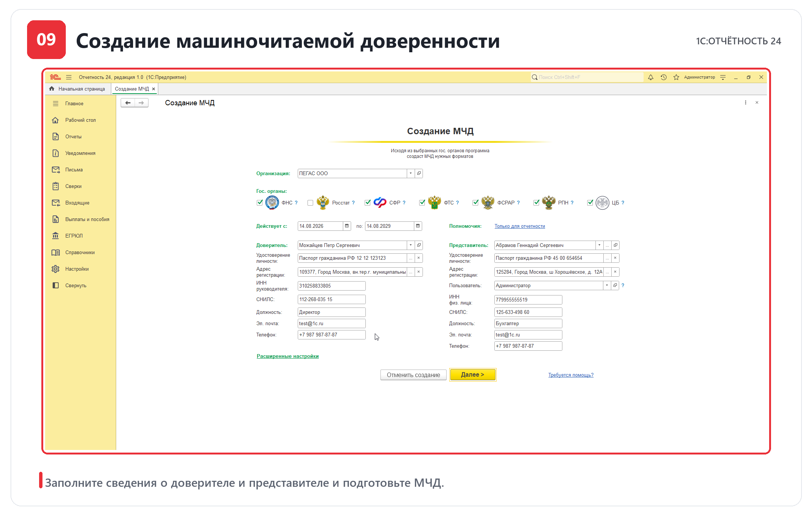The image size is (812, 515).
Task: Open favorites star icon
Action: tap(676, 77)
